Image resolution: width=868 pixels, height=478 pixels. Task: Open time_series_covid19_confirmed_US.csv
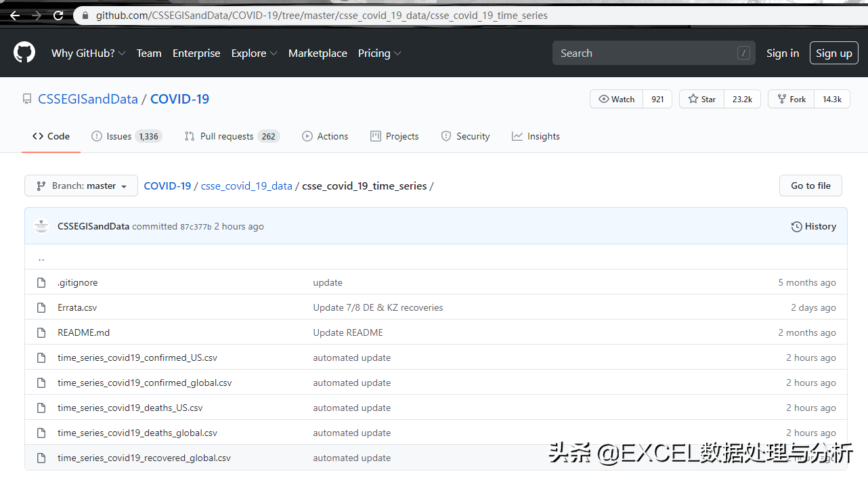[x=137, y=357]
